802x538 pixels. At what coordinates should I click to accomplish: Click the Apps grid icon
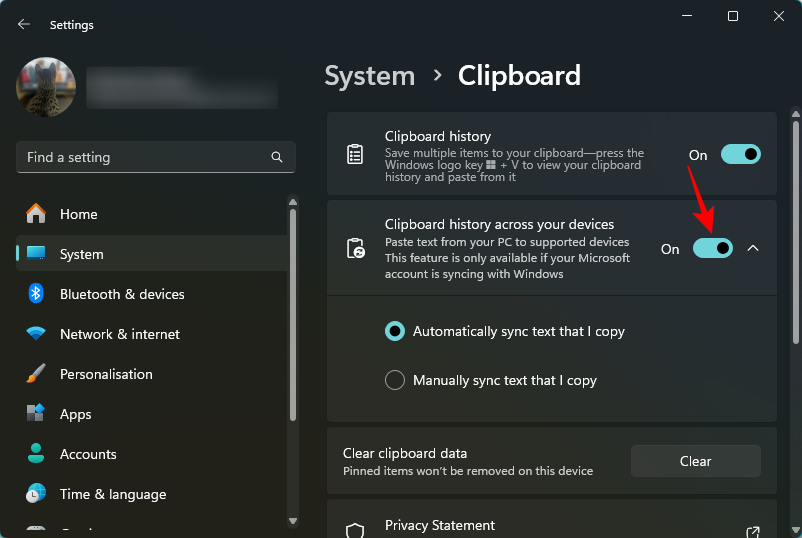[x=36, y=413]
